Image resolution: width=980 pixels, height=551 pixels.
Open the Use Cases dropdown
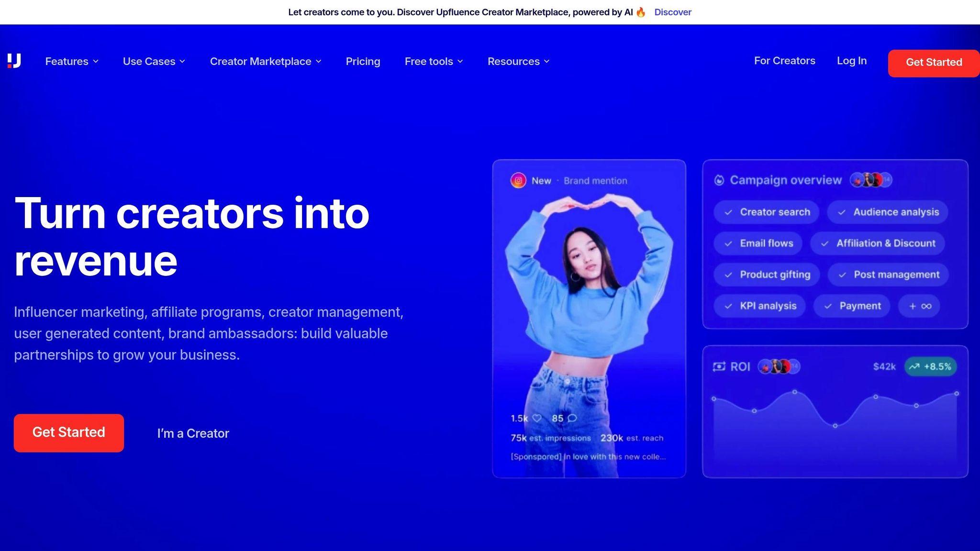pos(154,61)
